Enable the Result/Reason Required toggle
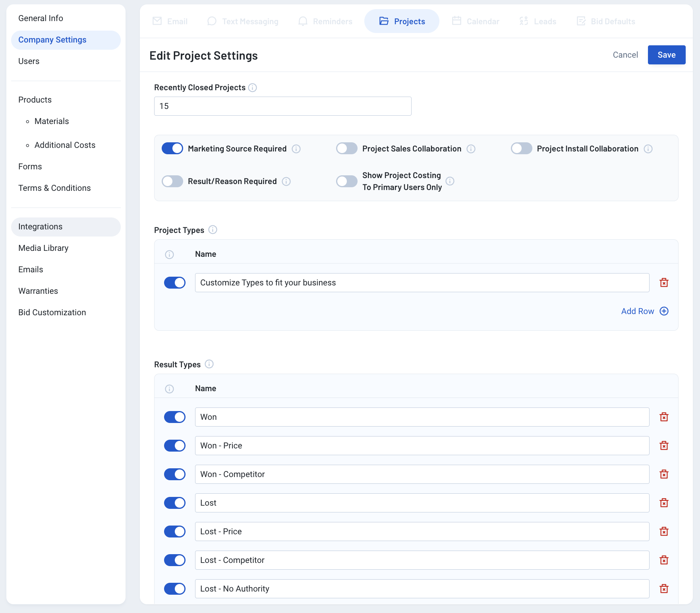Viewport: 700px width, 613px height. [172, 181]
